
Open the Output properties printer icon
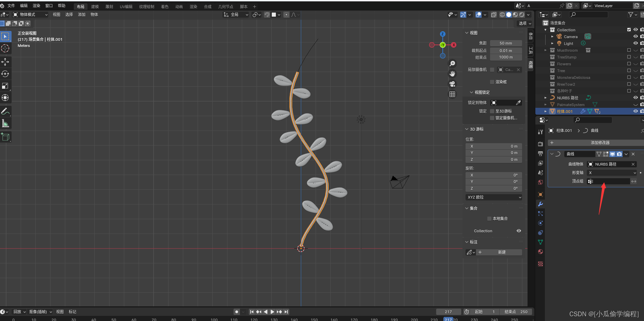[540, 154]
